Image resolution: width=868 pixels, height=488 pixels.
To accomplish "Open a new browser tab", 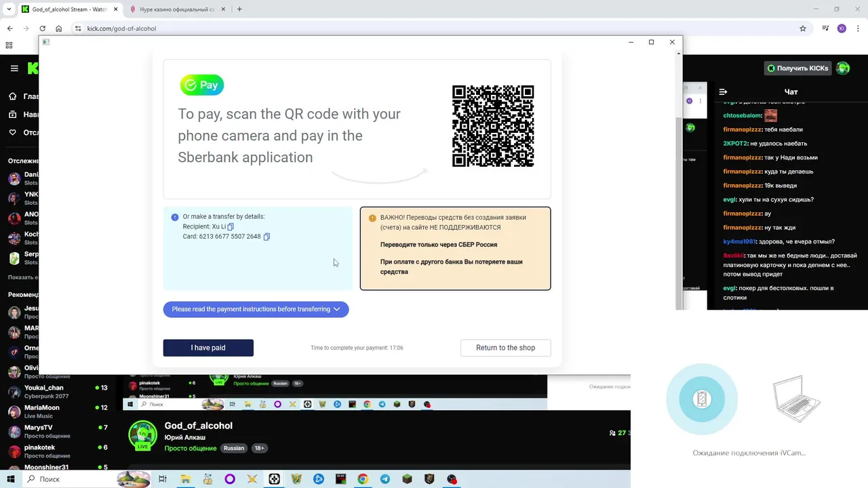I will click(239, 9).
